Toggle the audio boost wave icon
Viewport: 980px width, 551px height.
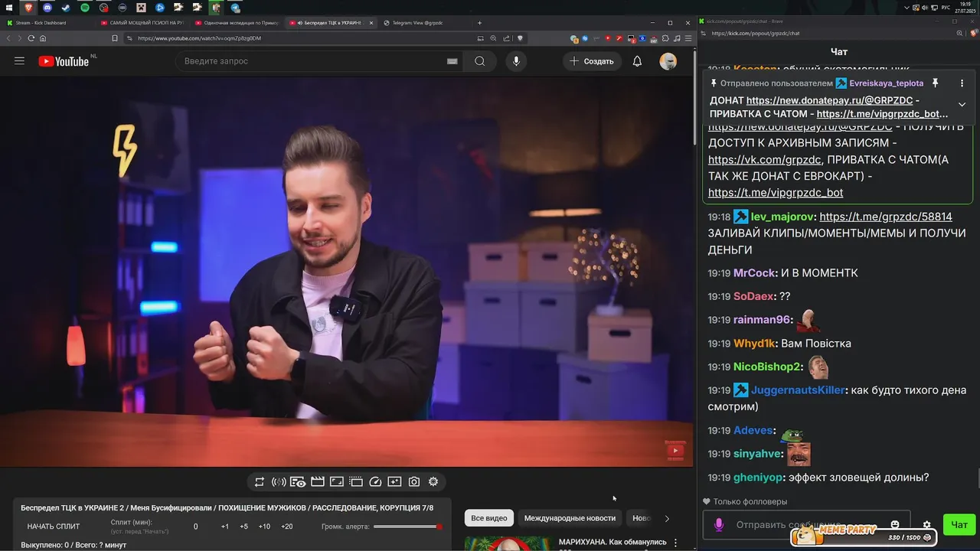coord(279,482)
